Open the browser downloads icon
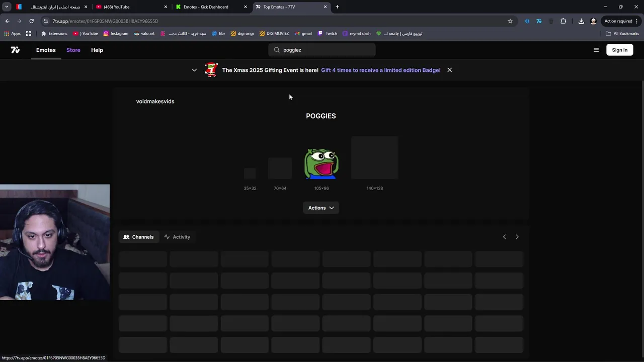 [x=581, y=21]
